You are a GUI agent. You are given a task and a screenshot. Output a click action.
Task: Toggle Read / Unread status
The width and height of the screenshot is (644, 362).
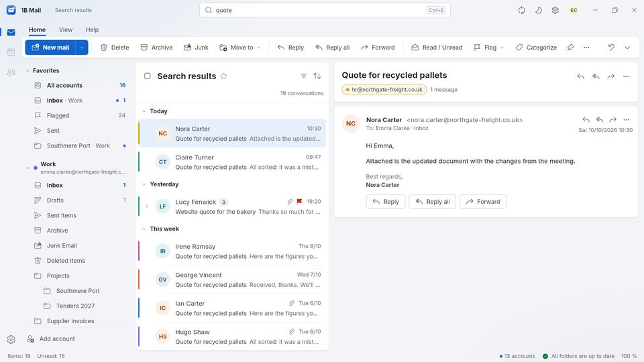pos(437,48)
